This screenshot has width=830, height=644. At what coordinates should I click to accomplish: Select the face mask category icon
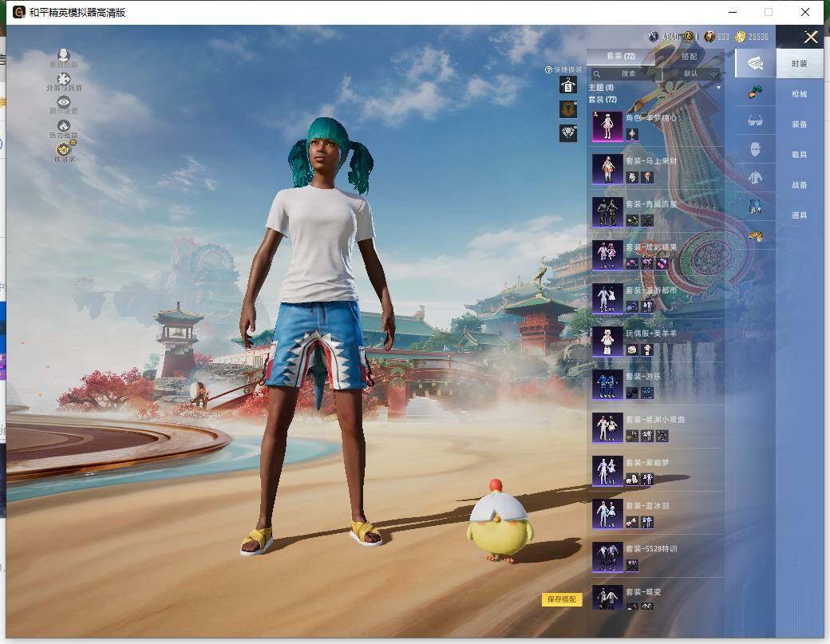(755, 148)
